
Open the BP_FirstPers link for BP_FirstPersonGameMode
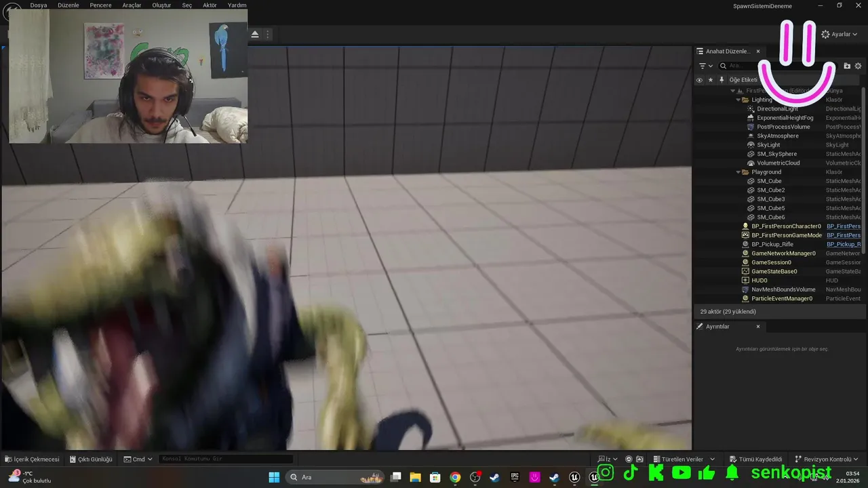(843, 235)
